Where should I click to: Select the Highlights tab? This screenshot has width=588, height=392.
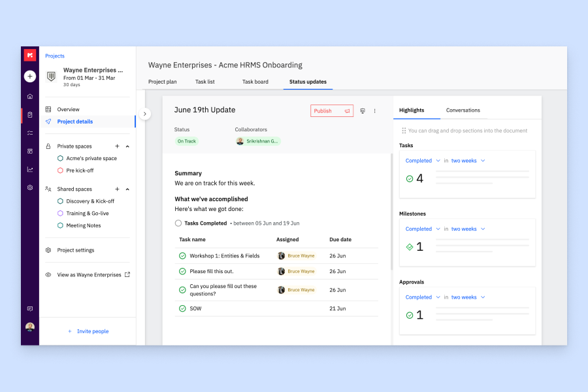tap(412, 110)
